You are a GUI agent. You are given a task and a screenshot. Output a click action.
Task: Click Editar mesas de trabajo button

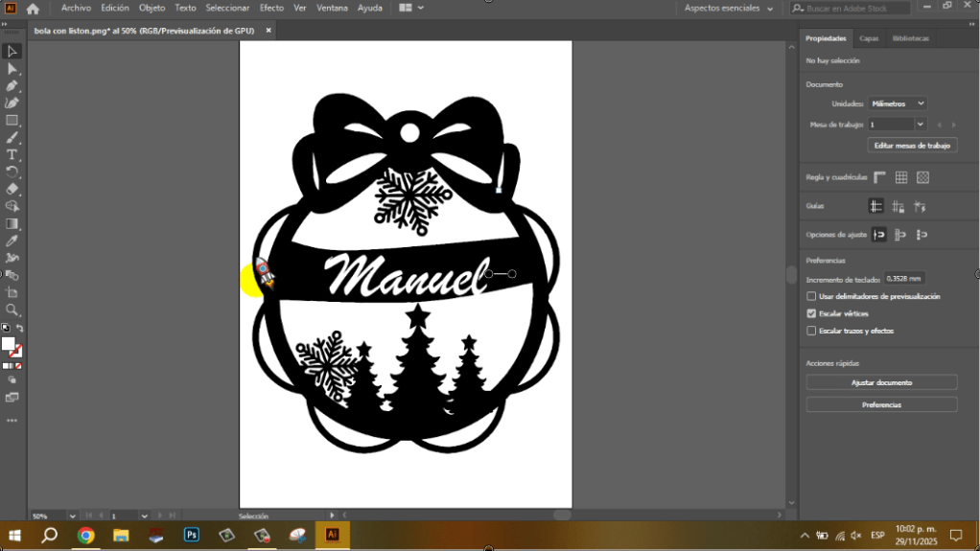[x=912, y=146]
